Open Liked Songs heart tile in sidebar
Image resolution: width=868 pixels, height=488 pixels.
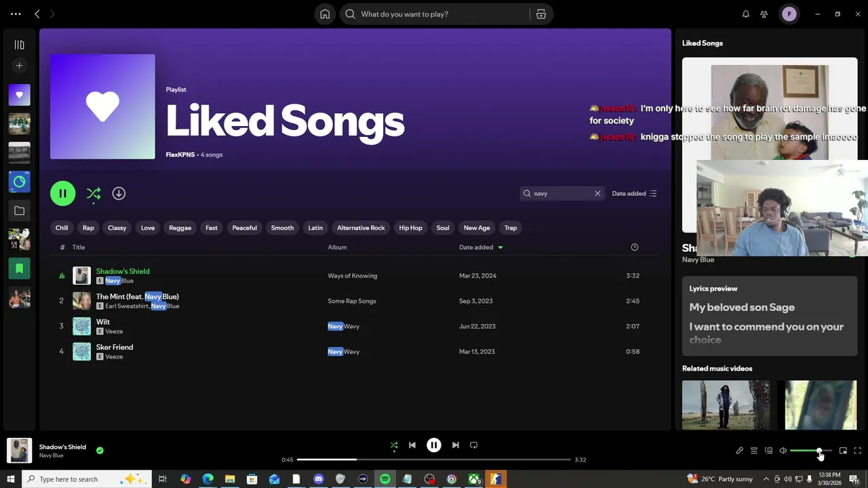[19, 95]
